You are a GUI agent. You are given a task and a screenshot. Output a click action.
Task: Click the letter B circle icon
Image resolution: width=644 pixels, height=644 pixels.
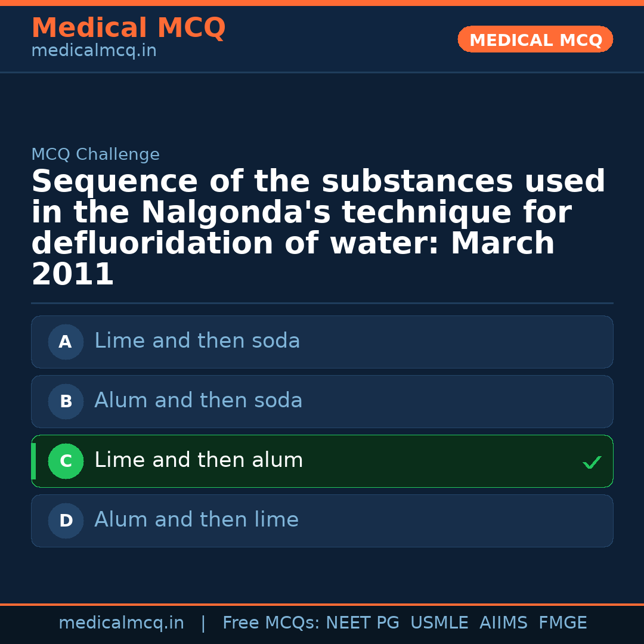coord(66,401)
